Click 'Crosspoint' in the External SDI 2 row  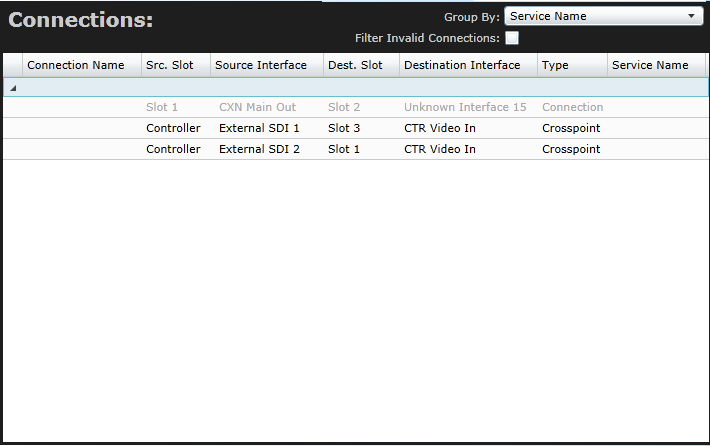click(x=571, y=149)
